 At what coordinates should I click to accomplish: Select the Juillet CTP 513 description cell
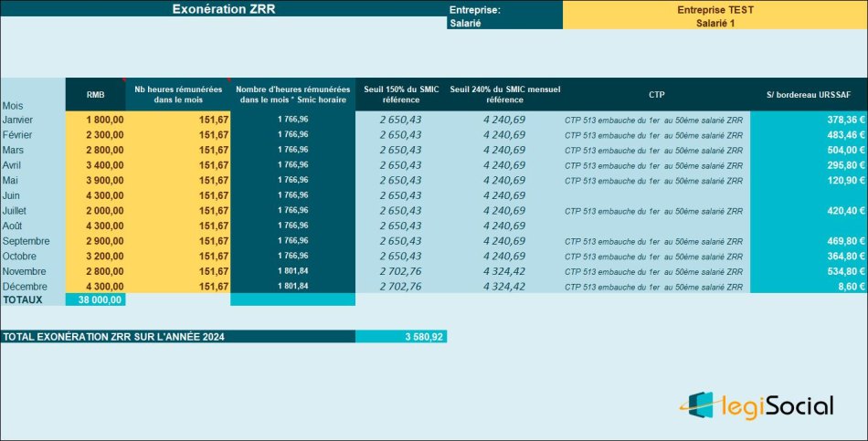656,211
